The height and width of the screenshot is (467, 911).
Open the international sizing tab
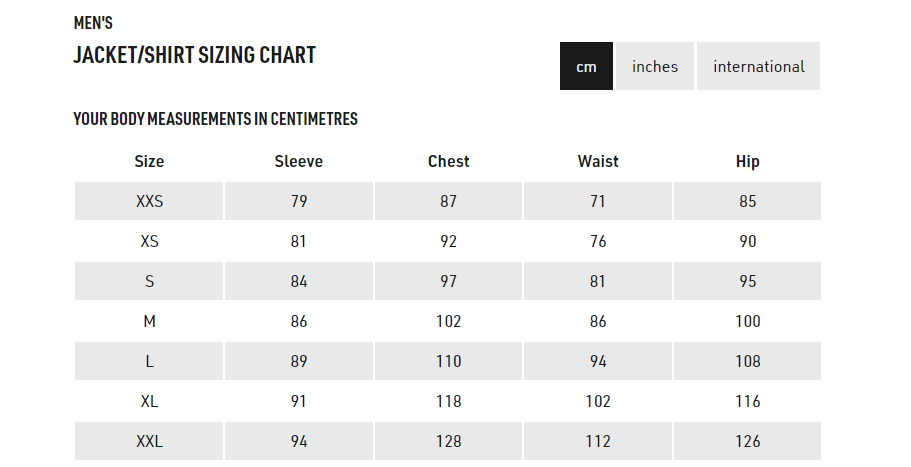point(758,67)
